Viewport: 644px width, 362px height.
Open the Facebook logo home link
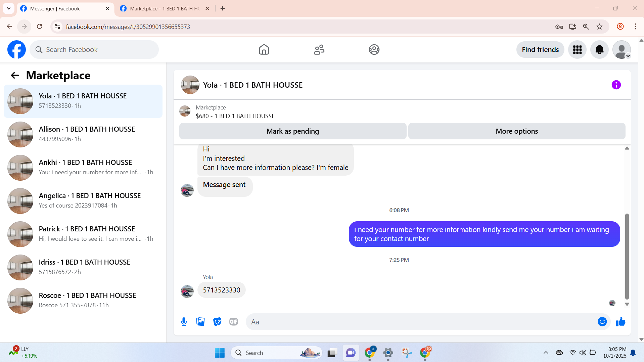pyautogui.click(x=16, y=50)
